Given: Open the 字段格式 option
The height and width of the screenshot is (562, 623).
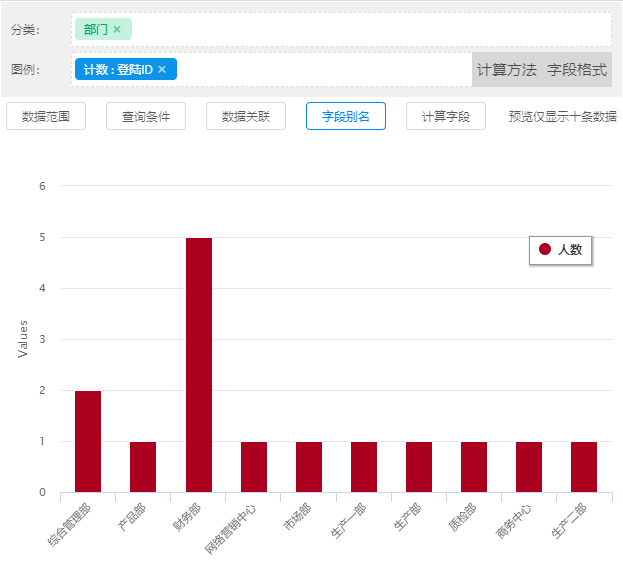Looking at the screenshot, I should 577,70.
